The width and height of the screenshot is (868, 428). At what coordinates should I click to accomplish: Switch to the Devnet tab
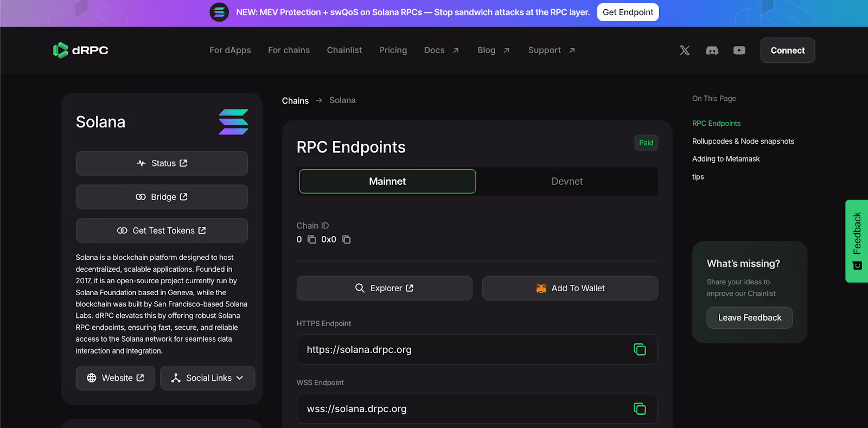click(x=567, y=181)
